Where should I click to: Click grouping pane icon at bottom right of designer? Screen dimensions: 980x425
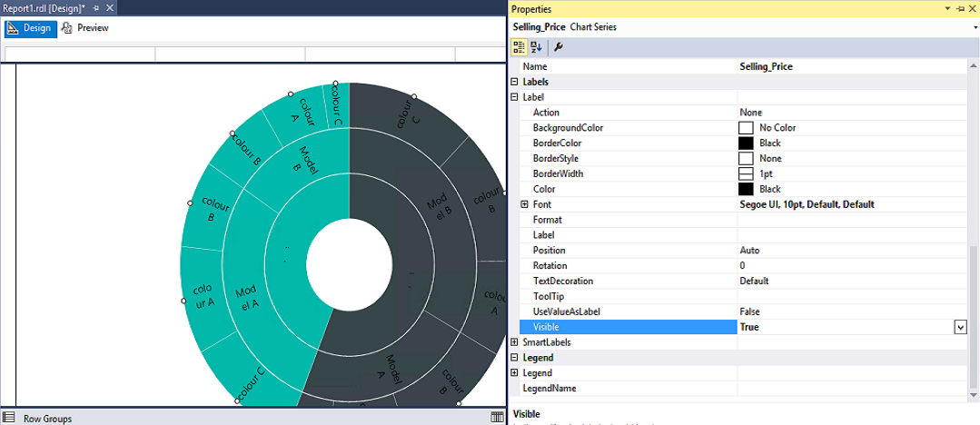coord(497,417)
